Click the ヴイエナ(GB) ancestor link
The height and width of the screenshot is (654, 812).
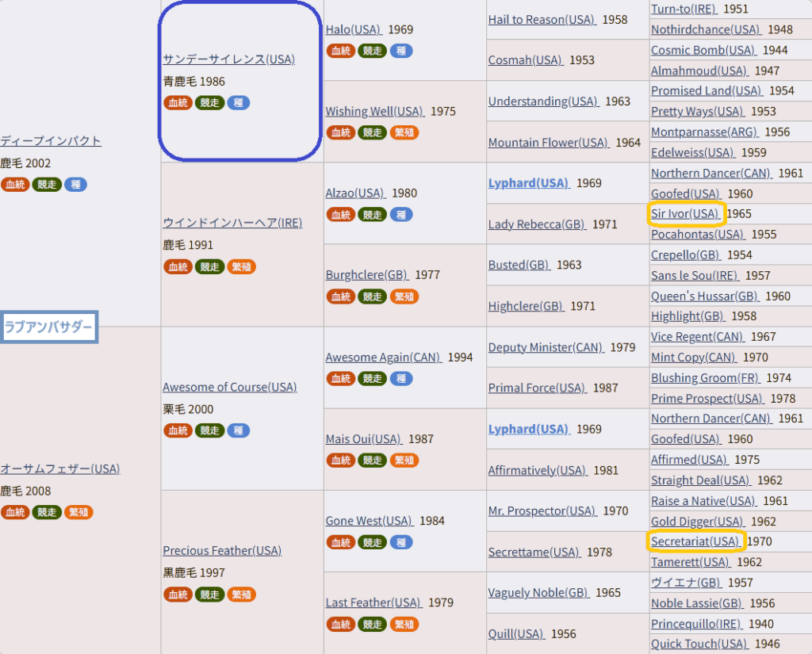(686, 583)
